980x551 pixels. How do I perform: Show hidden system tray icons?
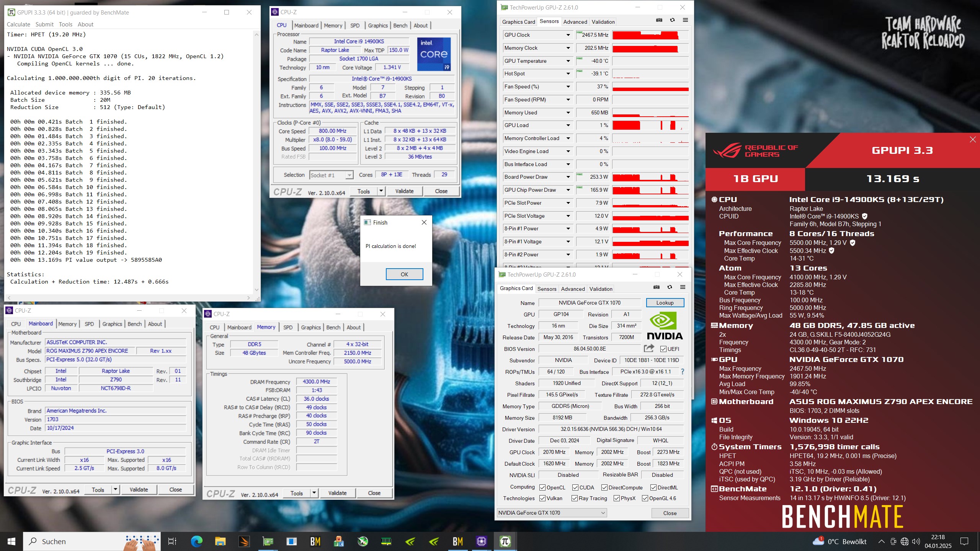pyautogui.click(x=881, y=541)
